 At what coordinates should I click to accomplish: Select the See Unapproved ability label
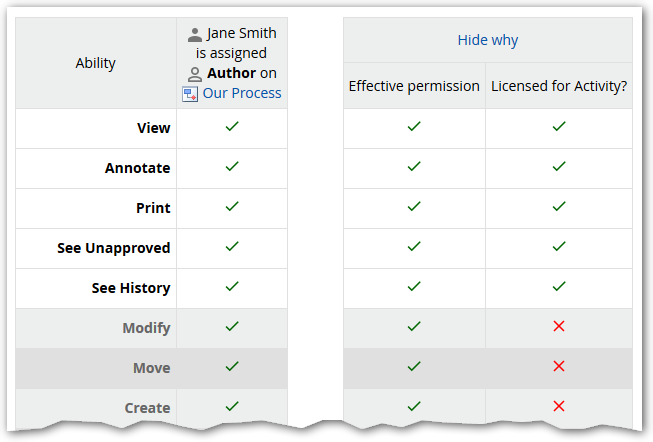[114, 248]
